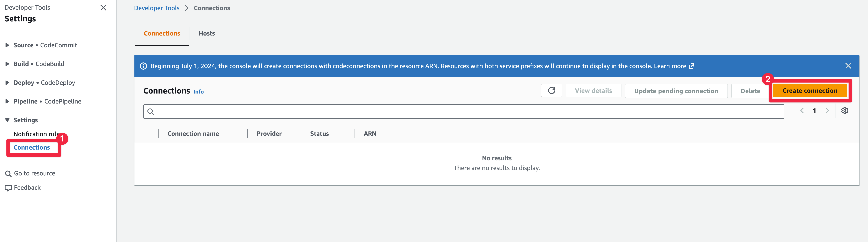The width and height of the screenshot is (868, 242).
Task: Open the Connections Info link
Action: click(x=199, y=92)
